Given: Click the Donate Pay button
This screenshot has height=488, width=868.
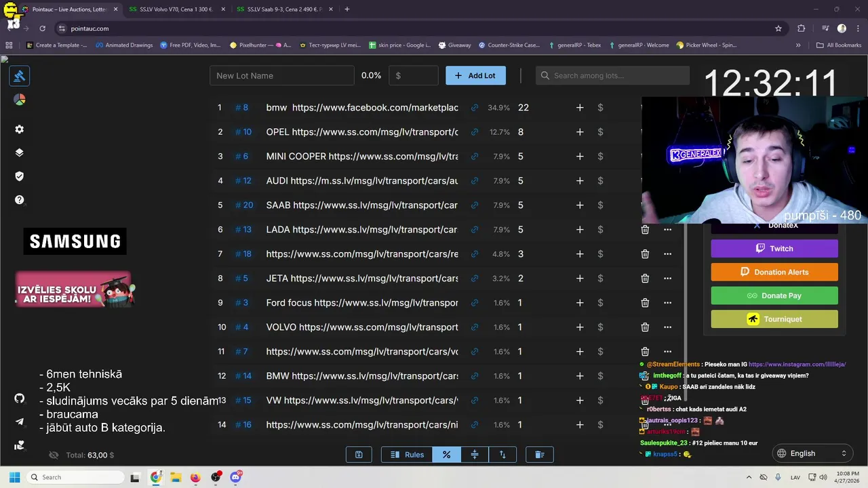Looking at the screenshot, I should coord(774,296).
